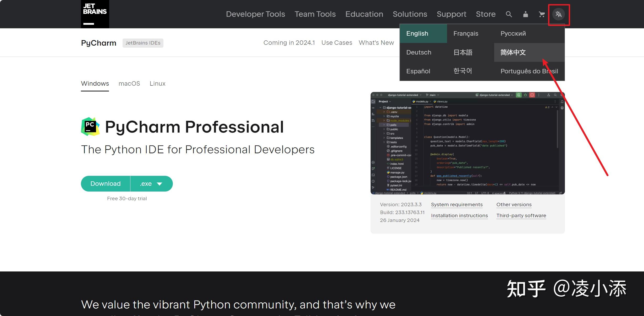The image size is (644, 316).
Task: Switch to the Linux tab
Action: (157, 84)
